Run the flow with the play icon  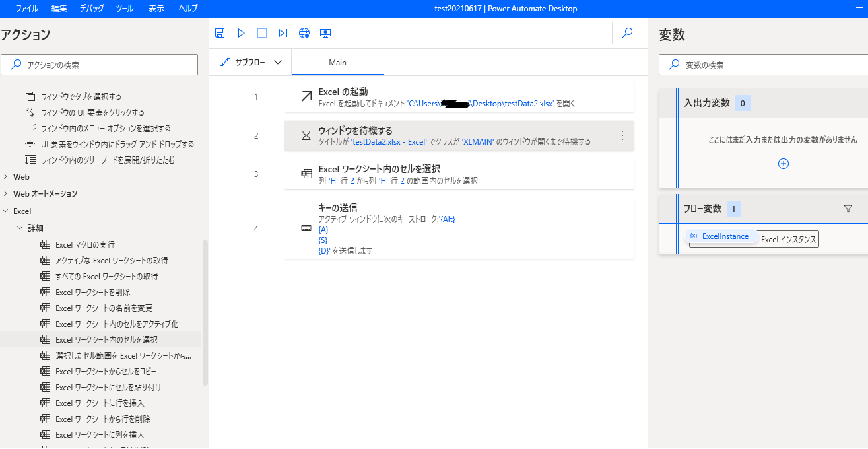tap(242, 33)
